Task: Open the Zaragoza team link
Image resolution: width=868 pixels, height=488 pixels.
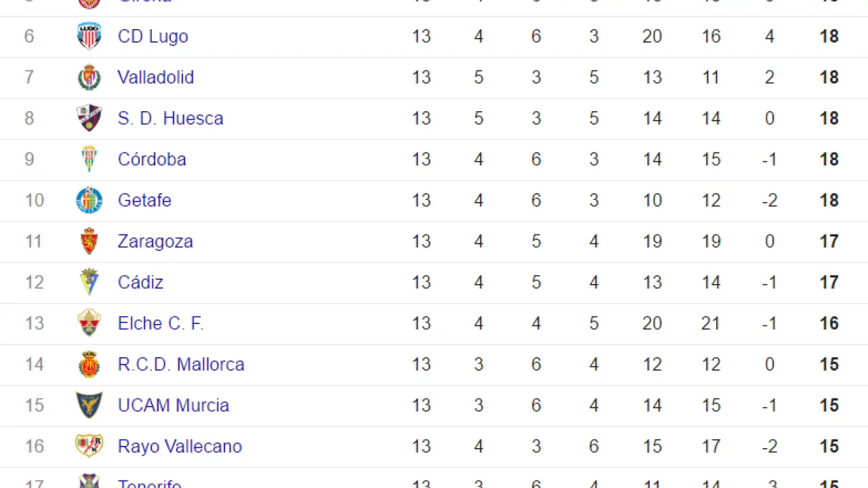Action: (x=155, y=241)
